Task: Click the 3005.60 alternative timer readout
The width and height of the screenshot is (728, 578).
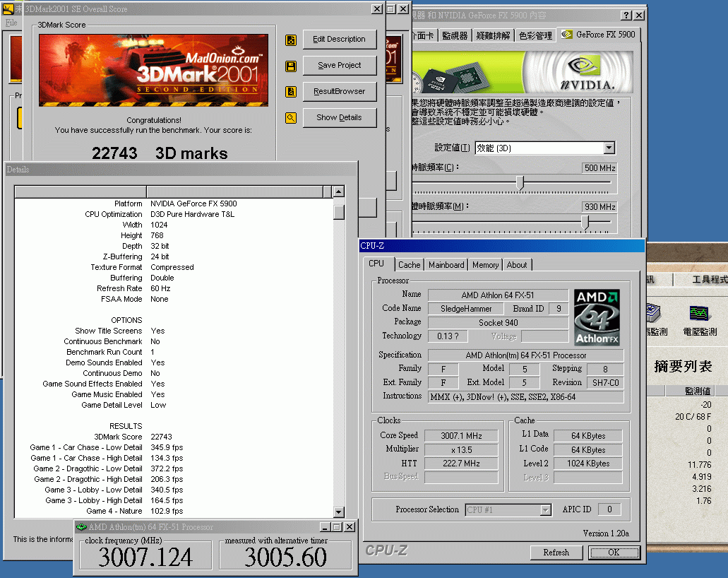Action: 285,557
